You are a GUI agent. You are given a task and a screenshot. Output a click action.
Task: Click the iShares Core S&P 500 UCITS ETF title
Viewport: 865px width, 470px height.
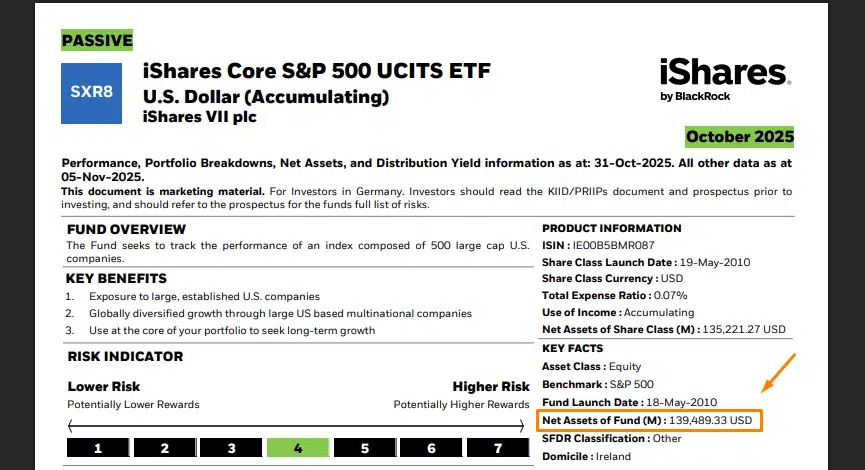317,72
